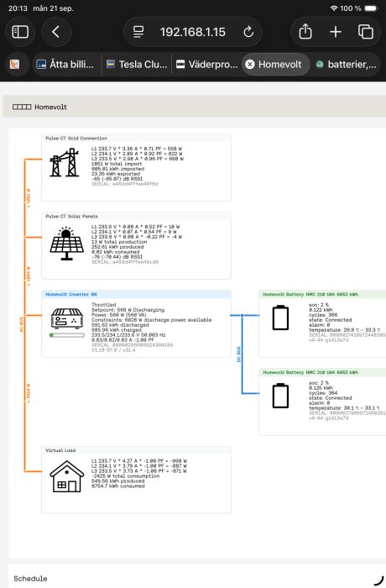The image size is (386, 588).
Task: Click the solar panel icon
Action: click(66, 243)
